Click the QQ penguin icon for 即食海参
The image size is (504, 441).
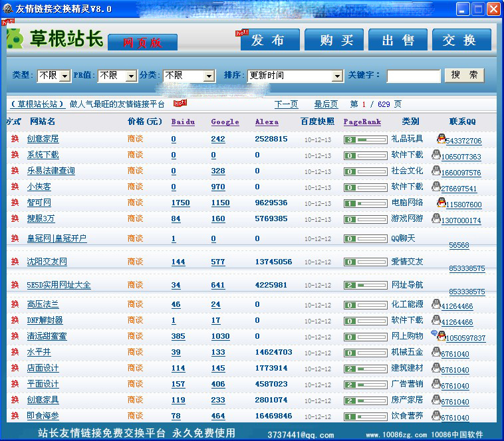[x=436, y=416]
